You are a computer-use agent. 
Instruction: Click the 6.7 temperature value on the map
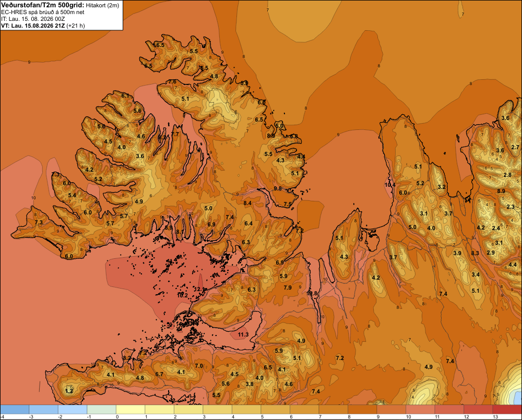(159, 374)
